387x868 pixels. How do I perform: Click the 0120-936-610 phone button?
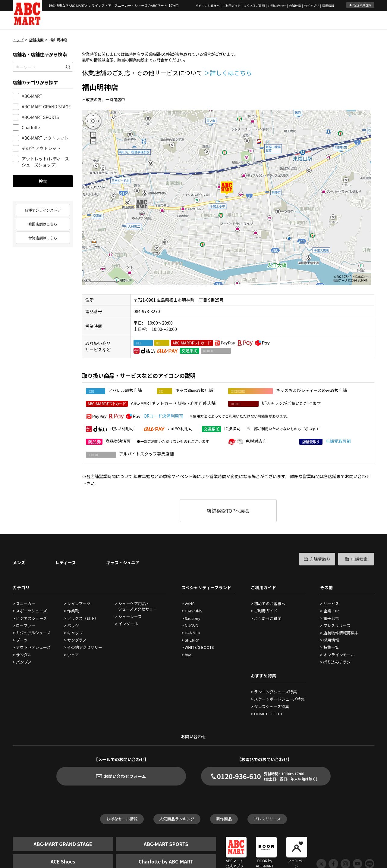[x=266, y=776]
